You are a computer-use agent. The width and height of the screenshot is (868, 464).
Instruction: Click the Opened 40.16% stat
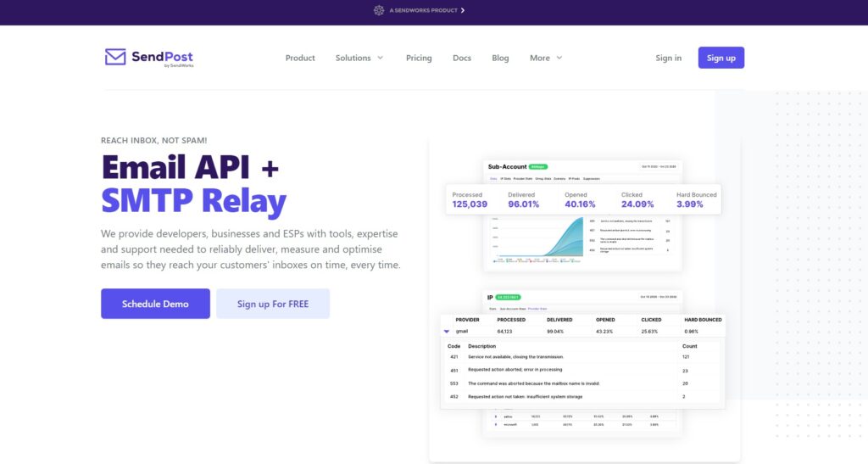(x=580, y=200)
